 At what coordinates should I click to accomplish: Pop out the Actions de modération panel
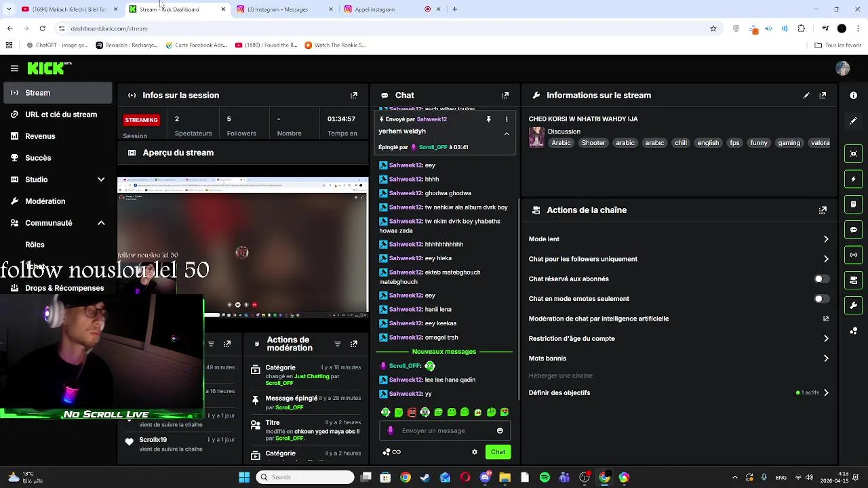pyautogui.click(x=353, y=344)
